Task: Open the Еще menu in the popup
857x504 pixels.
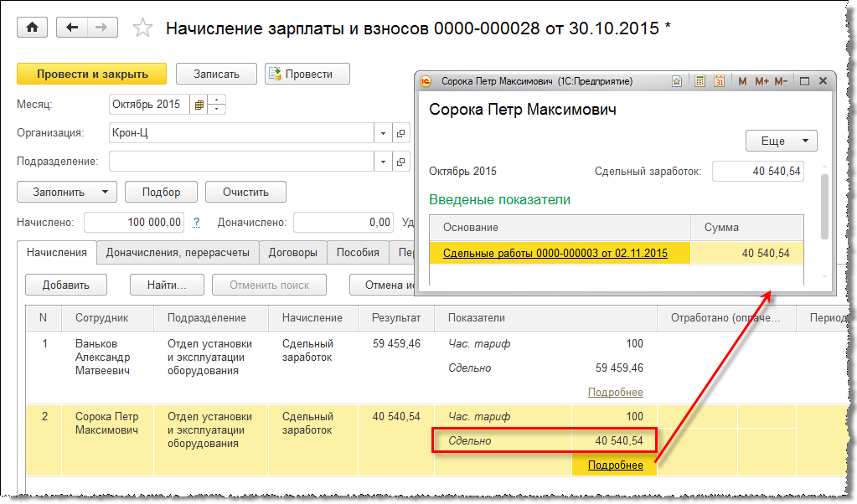Action: 781,141
